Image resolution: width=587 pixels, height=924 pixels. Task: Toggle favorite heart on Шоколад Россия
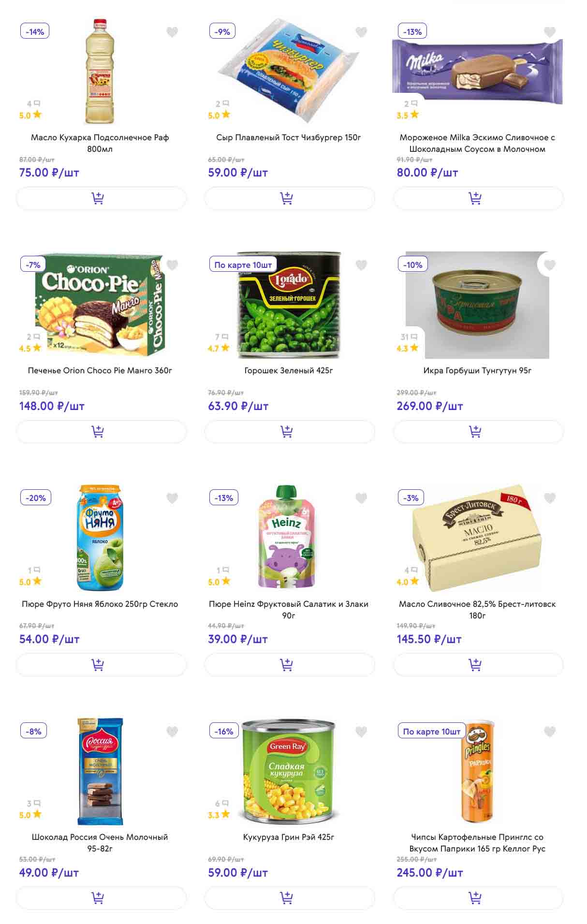click(x=172, y=732)
